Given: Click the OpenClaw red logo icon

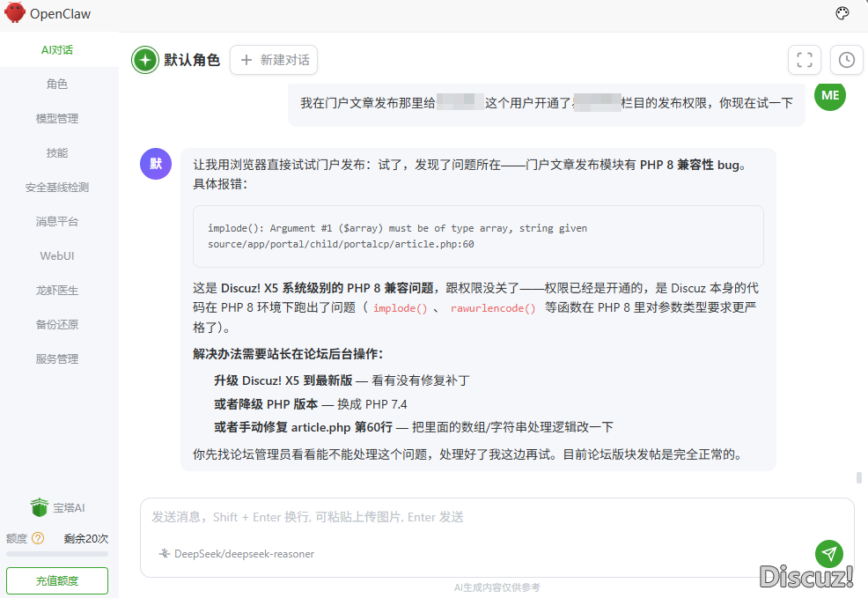Looking at the screenshot, I should pos(15,12).
